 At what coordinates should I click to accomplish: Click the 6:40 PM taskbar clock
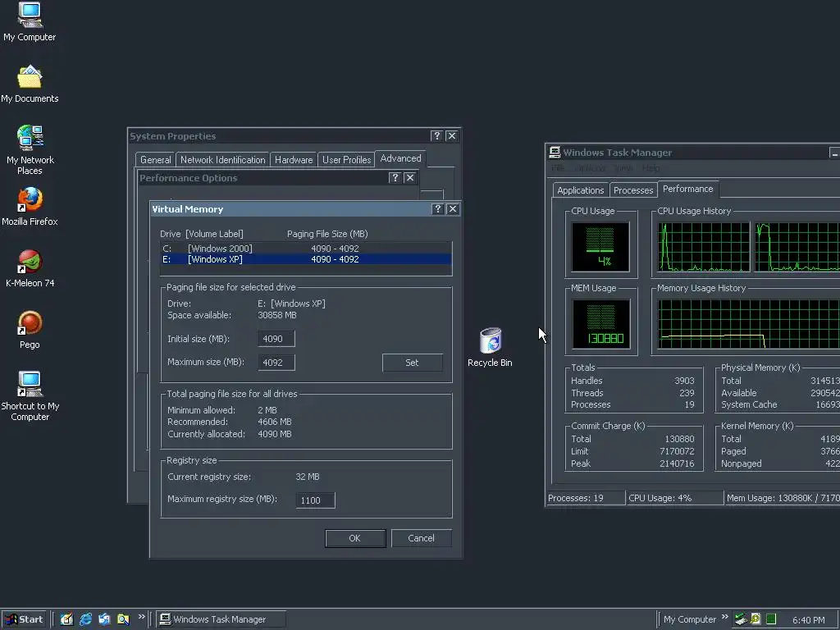point(808,620)
